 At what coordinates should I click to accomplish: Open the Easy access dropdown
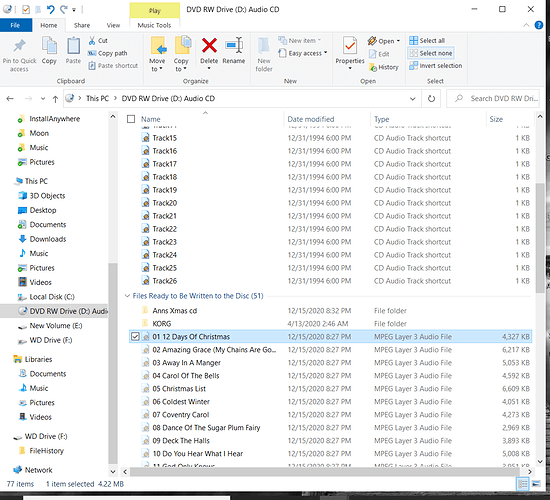click(x=303, y=53)
